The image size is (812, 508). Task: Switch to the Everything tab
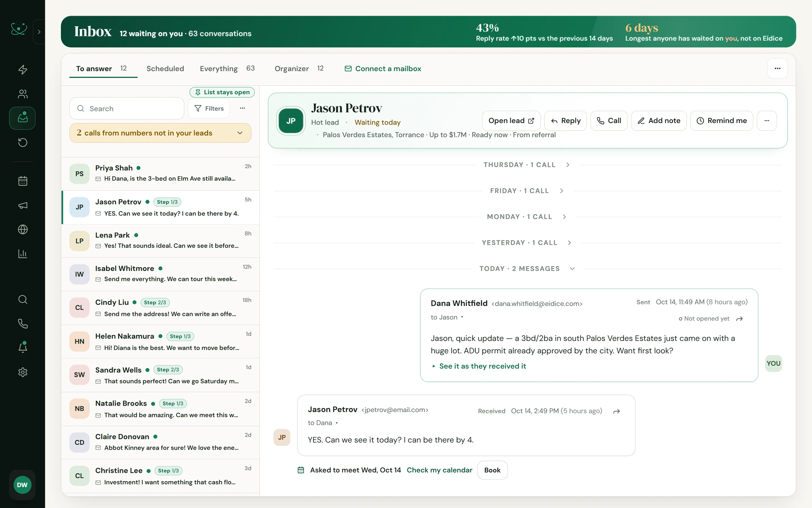click(227, 69)
